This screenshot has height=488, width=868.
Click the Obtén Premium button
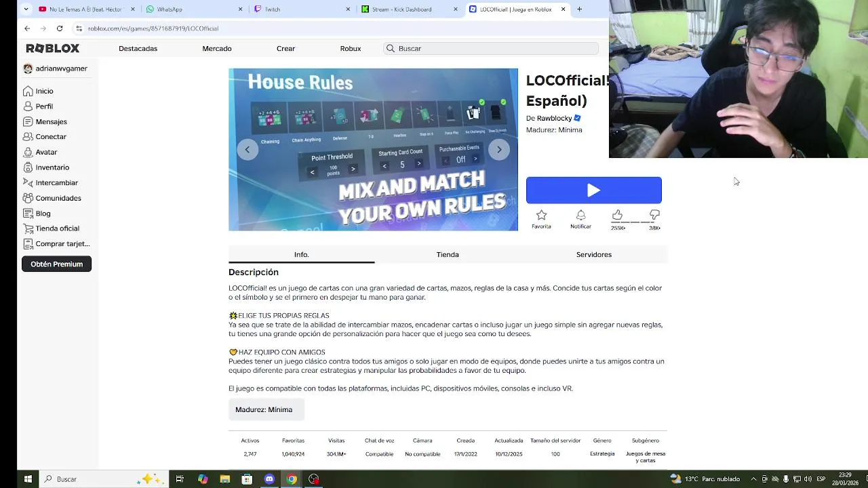(x=56, y=264)
